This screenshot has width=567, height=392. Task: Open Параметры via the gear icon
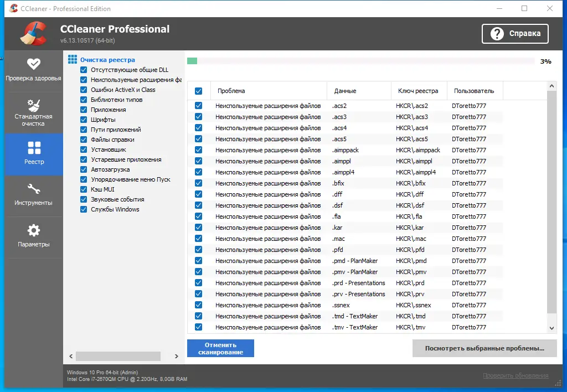coord(34,231)
